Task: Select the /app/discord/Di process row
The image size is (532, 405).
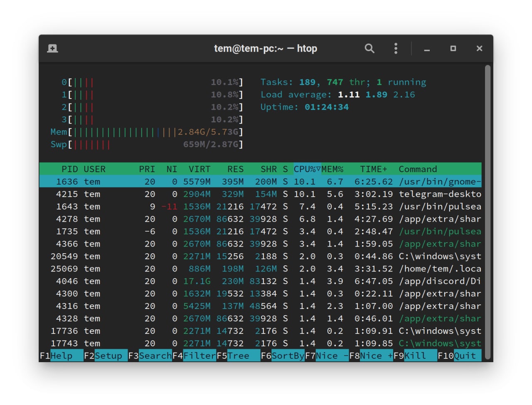Action: [x=261, y=282]
